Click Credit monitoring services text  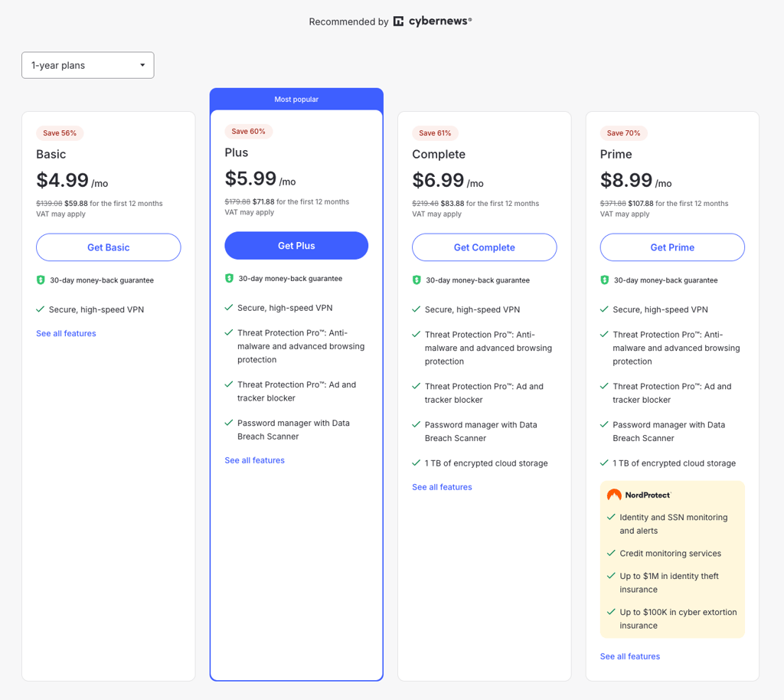671,554
